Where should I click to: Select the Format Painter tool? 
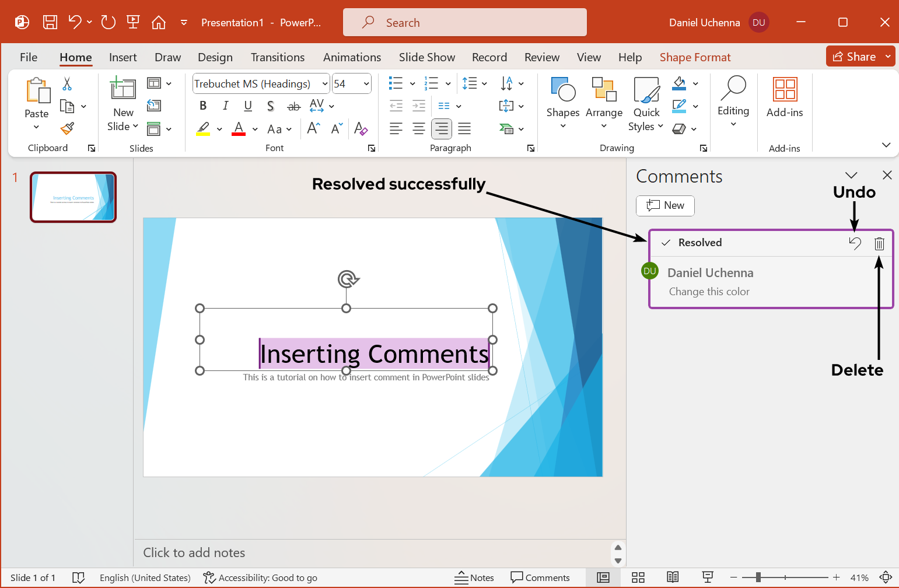point(67,128)
